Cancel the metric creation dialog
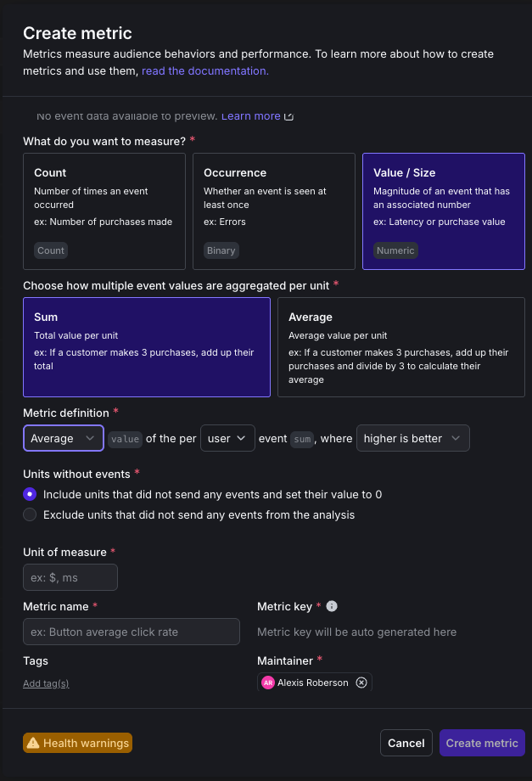The width and height of the screenshot is (532, 781). coord(406,743)
